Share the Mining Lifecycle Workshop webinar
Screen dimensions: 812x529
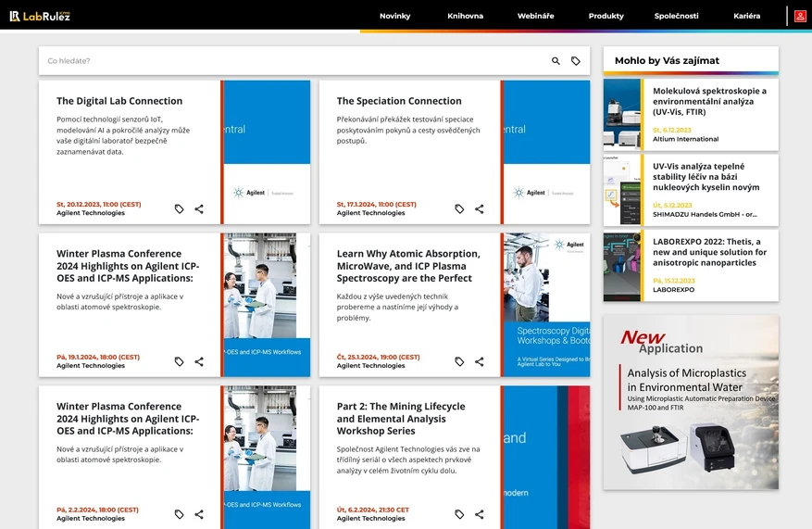tap(479, 514)
